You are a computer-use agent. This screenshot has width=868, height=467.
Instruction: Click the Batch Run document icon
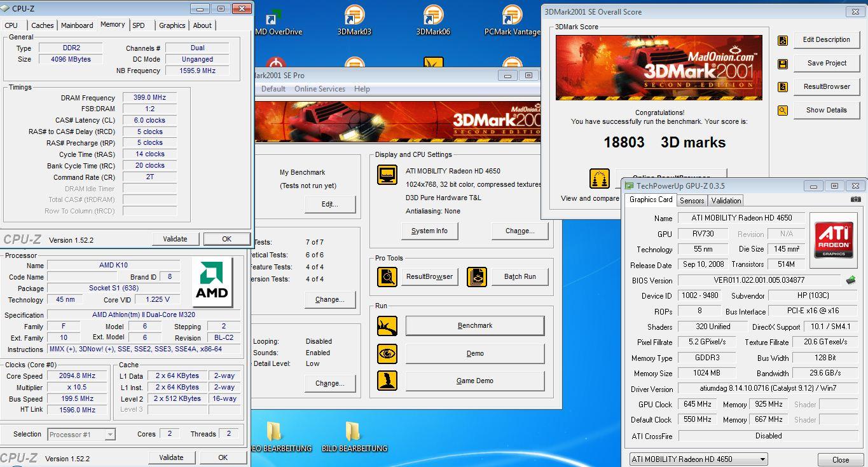coord(477,276)
